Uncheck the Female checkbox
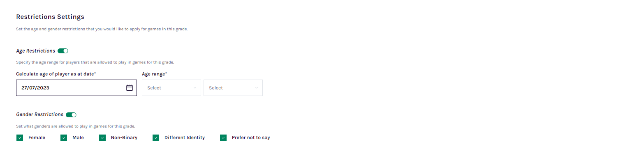Viewport: 644px width, 153px height. (x=20, y=138)
